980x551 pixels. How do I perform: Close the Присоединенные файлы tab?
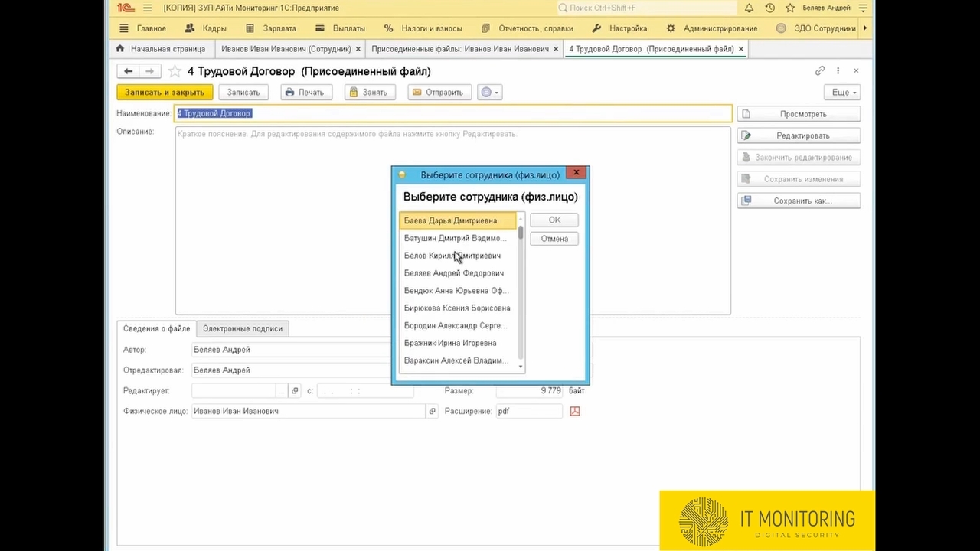tap(556, 49)
